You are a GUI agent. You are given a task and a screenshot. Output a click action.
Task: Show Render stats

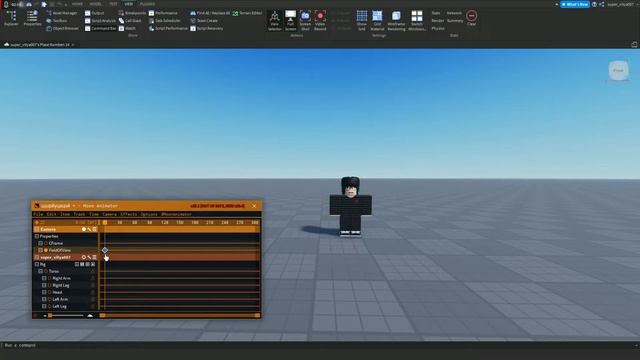(438, 20)
